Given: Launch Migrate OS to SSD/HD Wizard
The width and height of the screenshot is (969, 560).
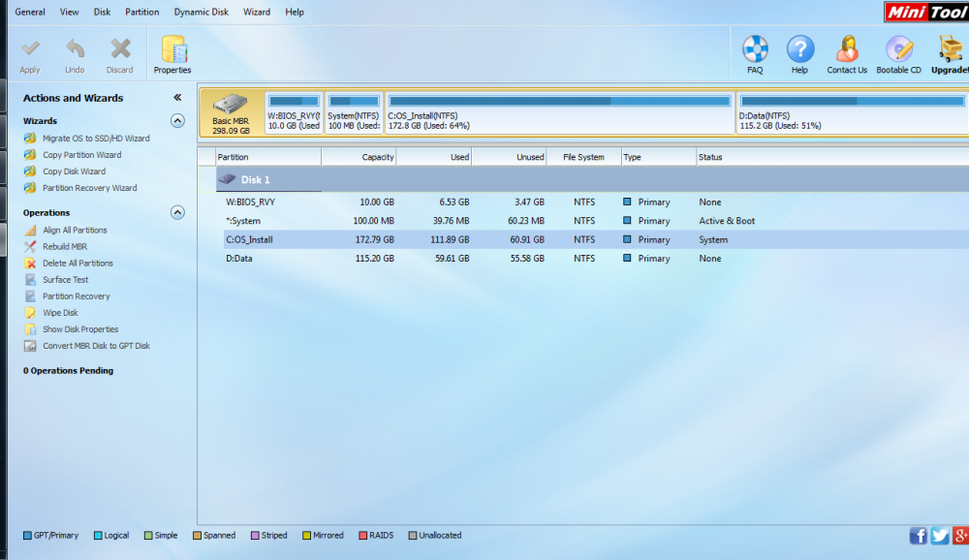Looking at the screenshot, I should pos(96,139).
